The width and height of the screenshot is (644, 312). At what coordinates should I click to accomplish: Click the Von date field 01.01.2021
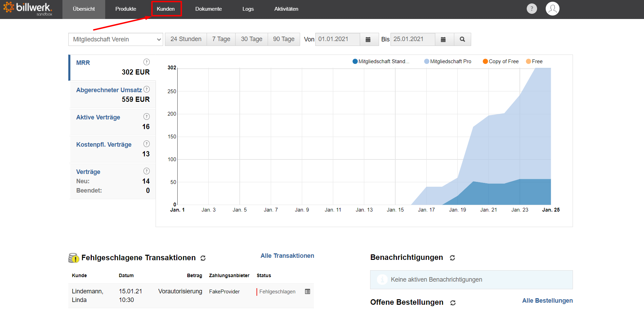(x=338, y=39)
